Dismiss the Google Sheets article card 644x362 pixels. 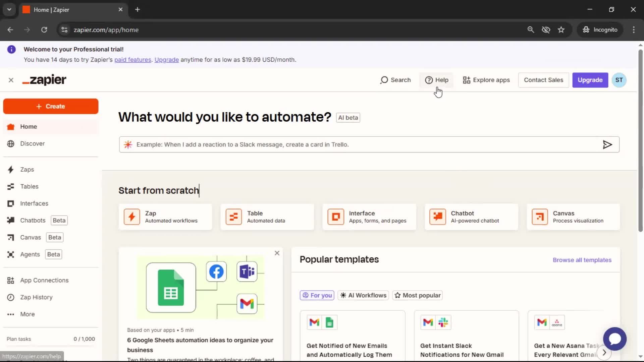coord(277,253)
